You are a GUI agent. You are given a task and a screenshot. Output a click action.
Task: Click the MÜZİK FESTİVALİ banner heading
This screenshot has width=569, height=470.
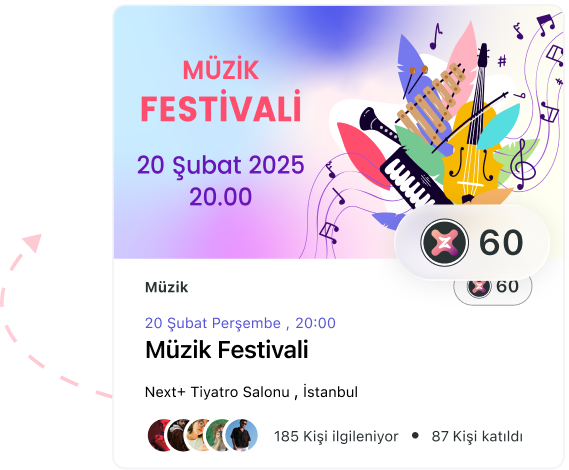tap(221, 91)
